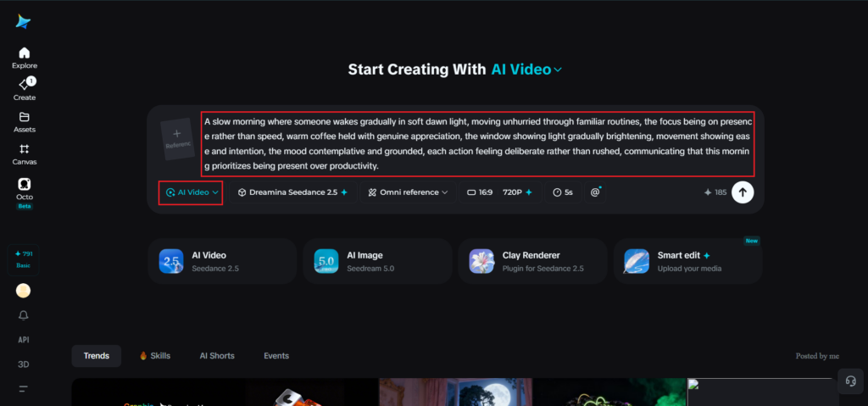Change the 5s duration setting

click(563, 192)
